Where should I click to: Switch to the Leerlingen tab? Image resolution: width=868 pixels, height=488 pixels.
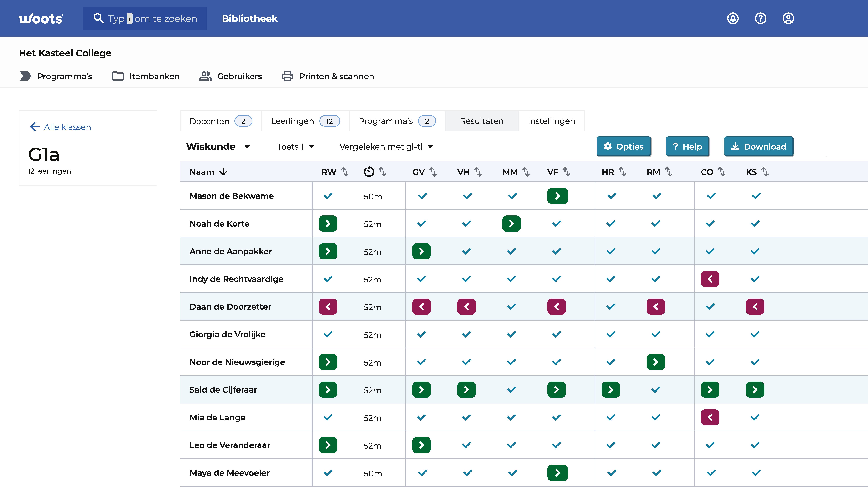[305, 121]
